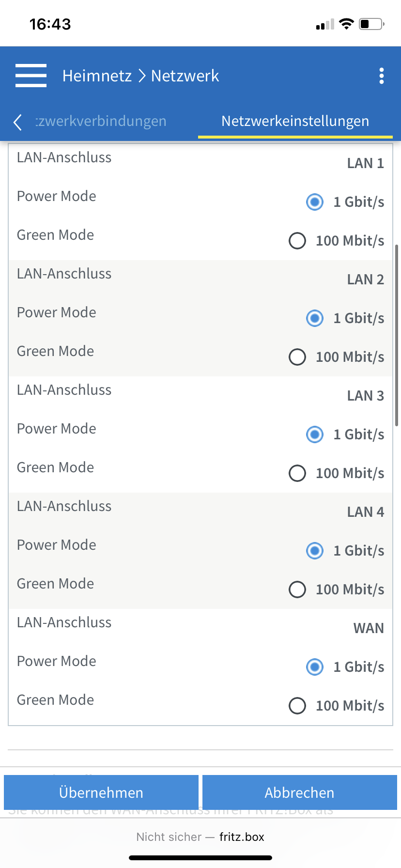The width and height of the screenshot is (401, 868).
Task: Open the hamburger navigation menu
Action: (31, 76)
